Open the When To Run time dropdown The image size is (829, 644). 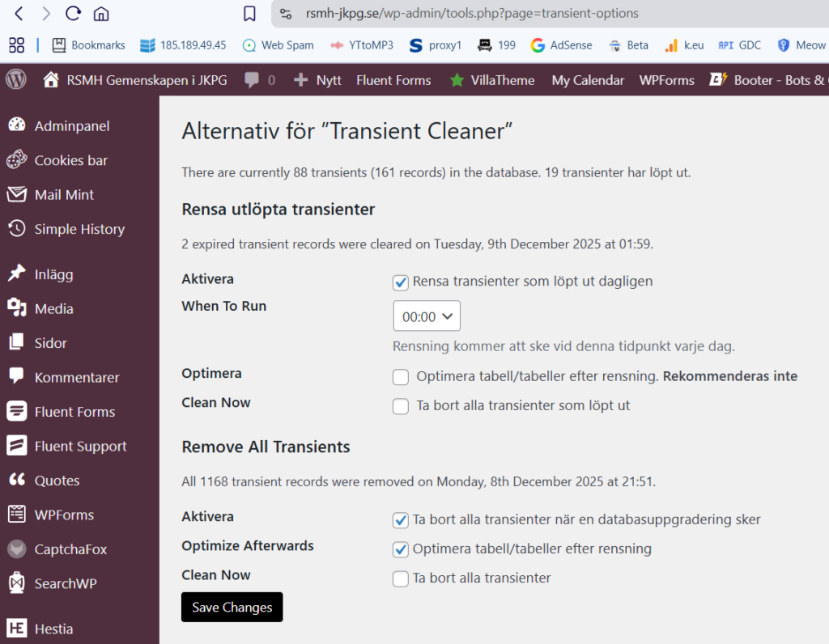pyautogui.click(x=427, y=316)
